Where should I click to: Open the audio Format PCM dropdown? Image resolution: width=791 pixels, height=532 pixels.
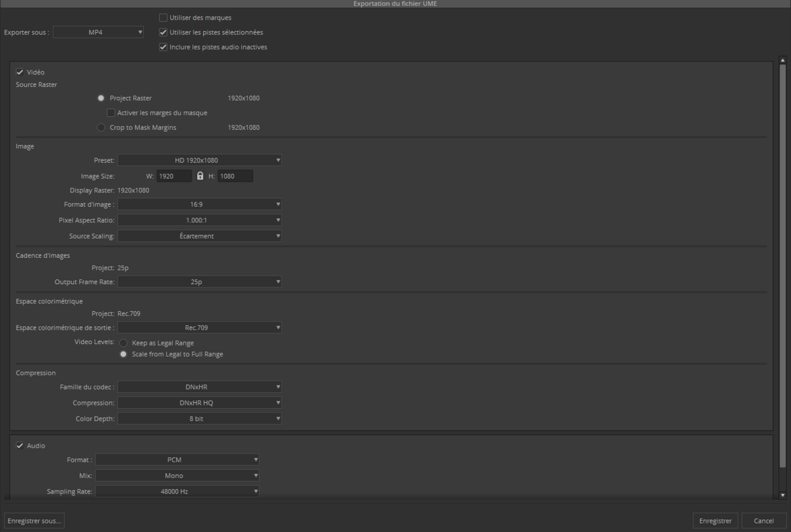[x=177, y=459]
